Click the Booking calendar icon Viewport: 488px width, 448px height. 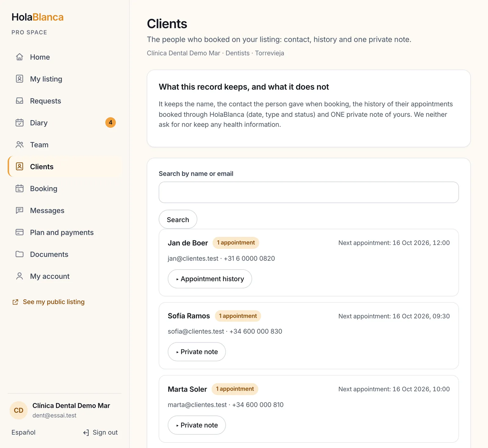click(x=20, y=188)
